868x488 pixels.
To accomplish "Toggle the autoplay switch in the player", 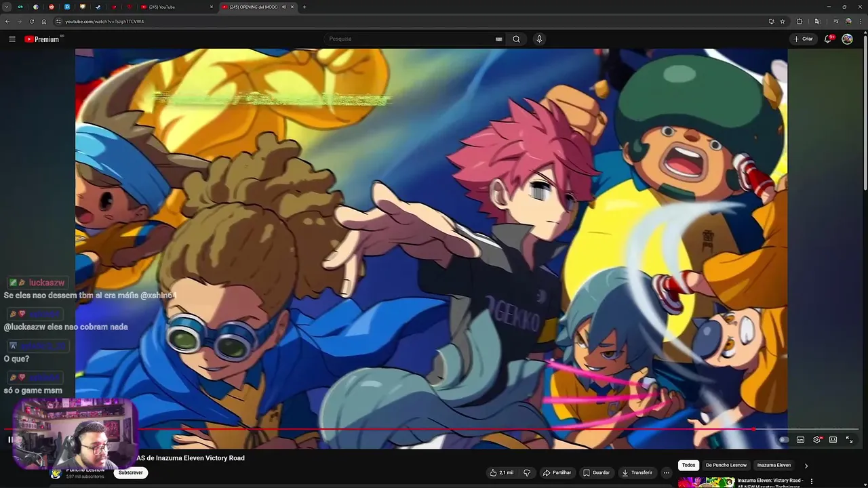I will point(783,440).
